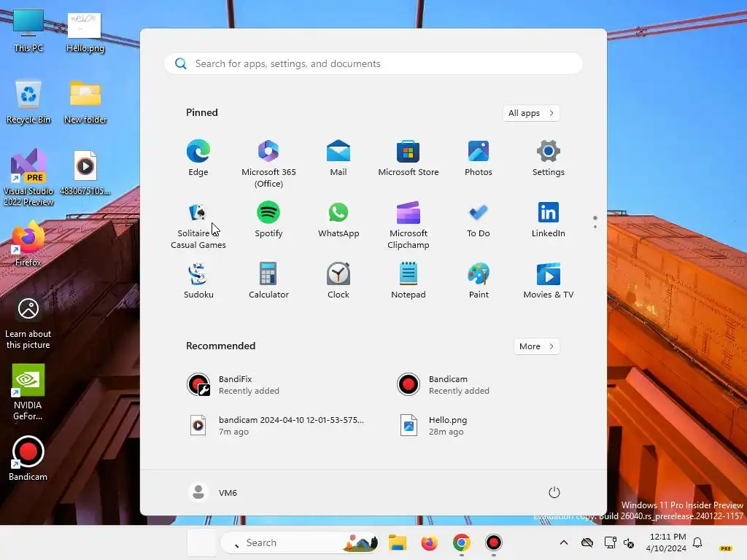Select Visual Studio 2022 Preview shortcut
Screen dimensions: 747x560
tap(28, 177)
